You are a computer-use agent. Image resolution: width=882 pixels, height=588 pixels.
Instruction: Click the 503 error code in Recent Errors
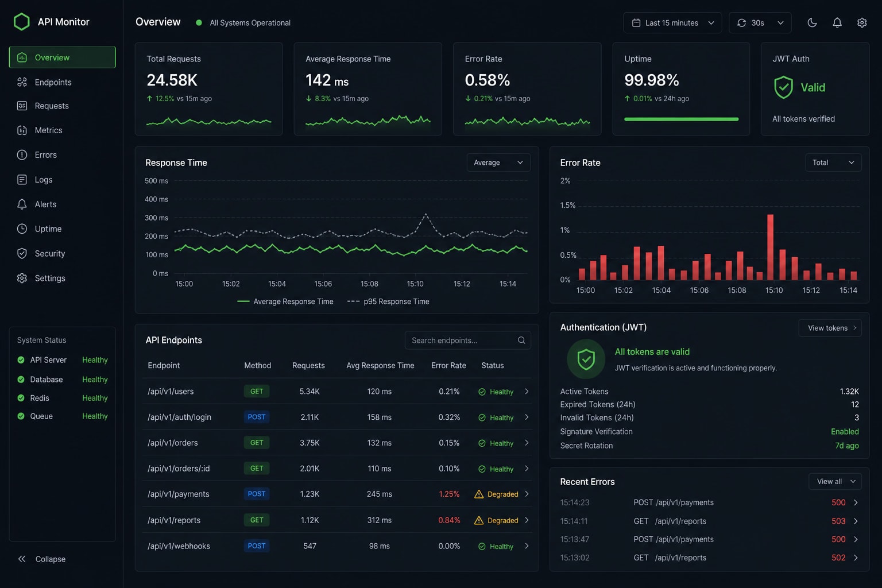(x=838, y=521)
